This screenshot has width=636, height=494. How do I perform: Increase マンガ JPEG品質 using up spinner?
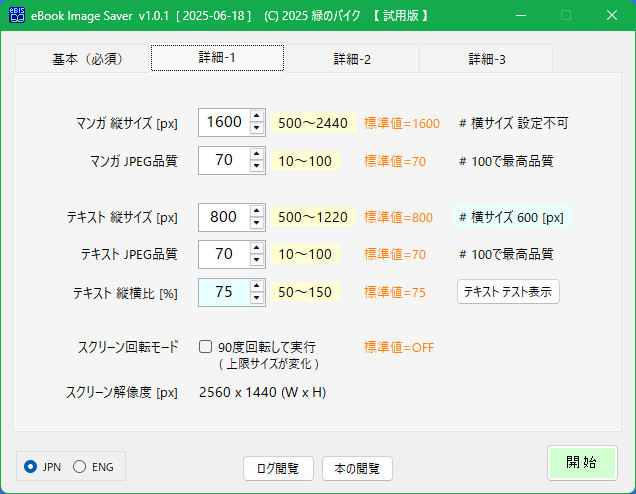[256, 154]
